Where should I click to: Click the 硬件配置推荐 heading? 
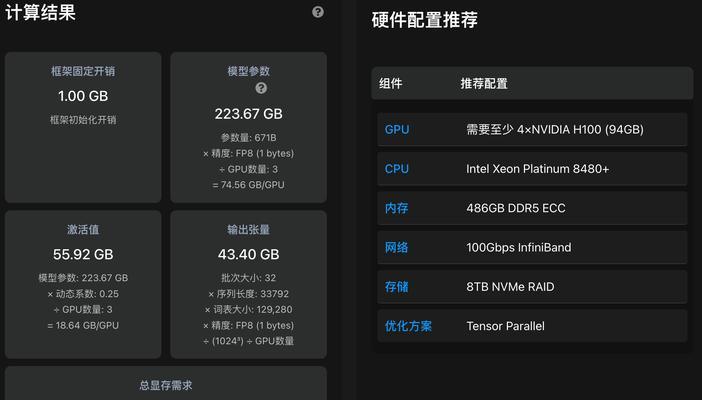pos(424,20)
